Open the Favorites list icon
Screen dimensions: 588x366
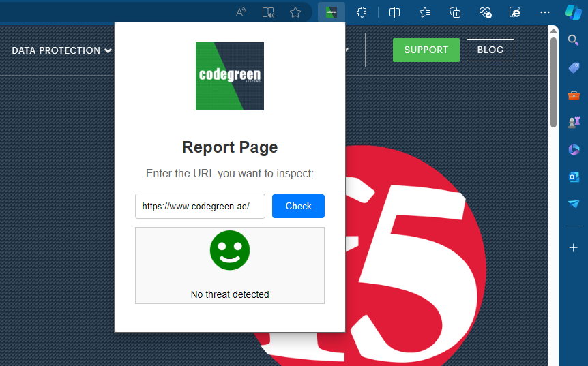(x=425, y=12)
